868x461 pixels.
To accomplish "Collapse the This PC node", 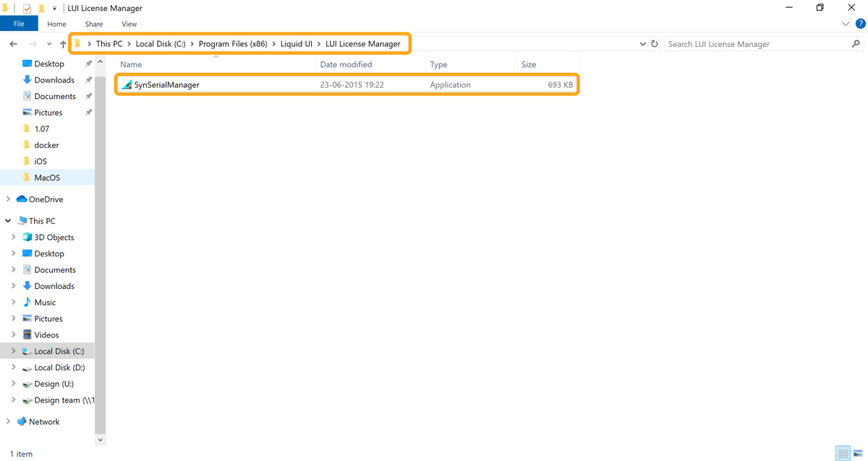I will tap(8, 221).
